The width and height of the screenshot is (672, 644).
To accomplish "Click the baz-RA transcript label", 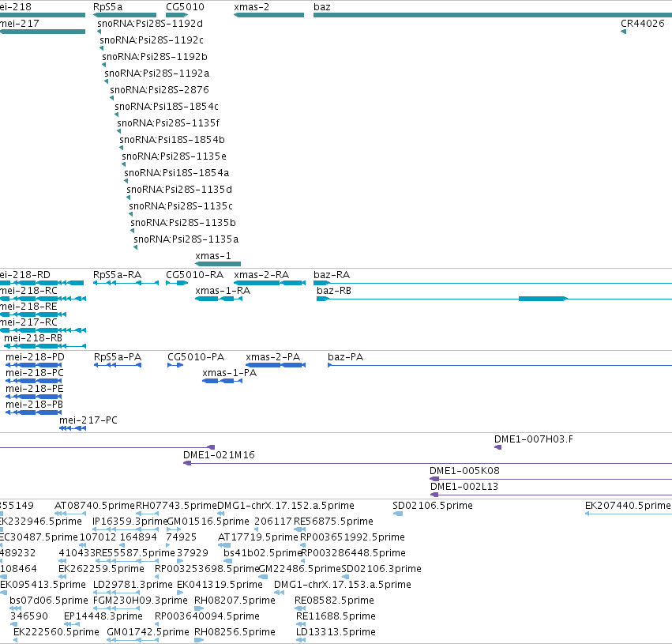I will 332,275.
